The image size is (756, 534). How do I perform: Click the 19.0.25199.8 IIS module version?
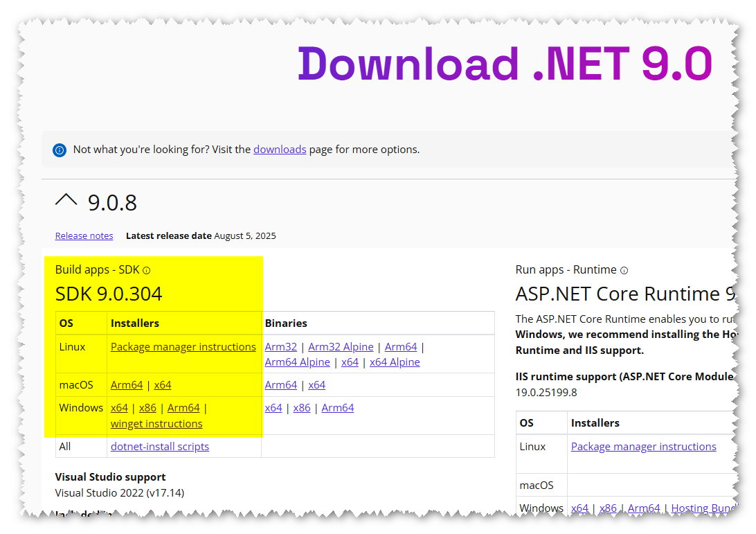point(546,393)
